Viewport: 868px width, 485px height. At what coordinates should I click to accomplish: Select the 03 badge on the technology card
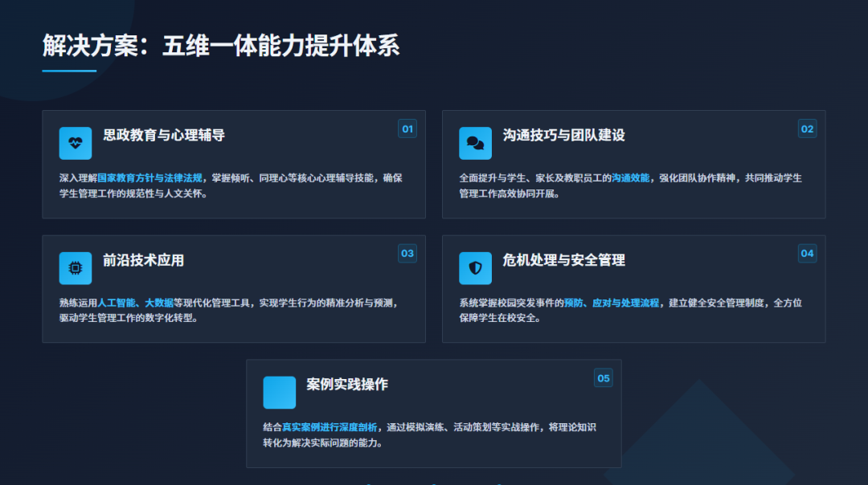coord(406,253)
